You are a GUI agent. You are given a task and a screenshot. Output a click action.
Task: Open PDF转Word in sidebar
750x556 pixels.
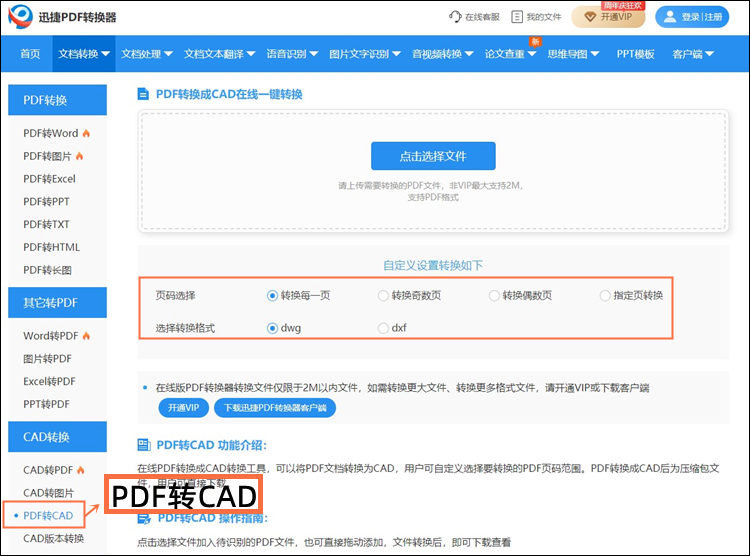coord(51,133)
